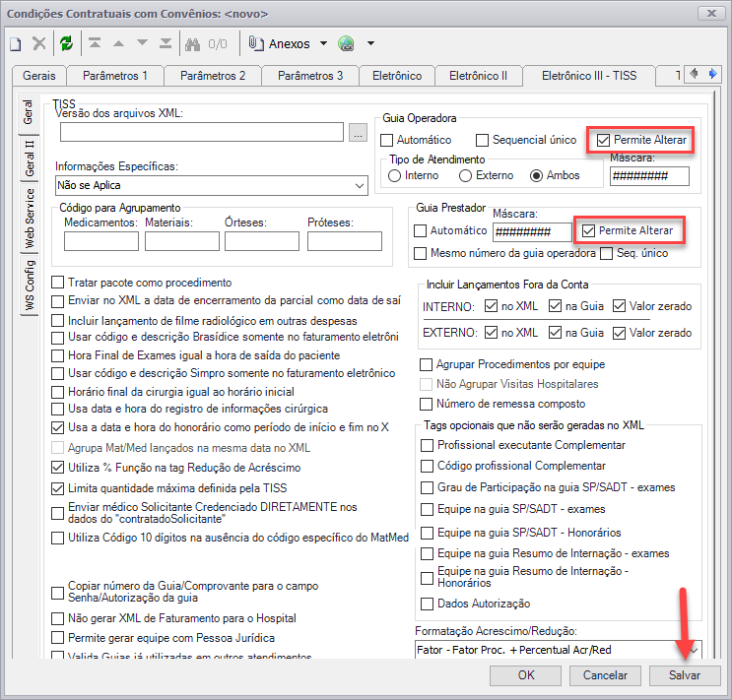The width and height of the screenshot is (732, 700).
Task: Close the Condições Contratuais dialog
Action: [711, 13]
